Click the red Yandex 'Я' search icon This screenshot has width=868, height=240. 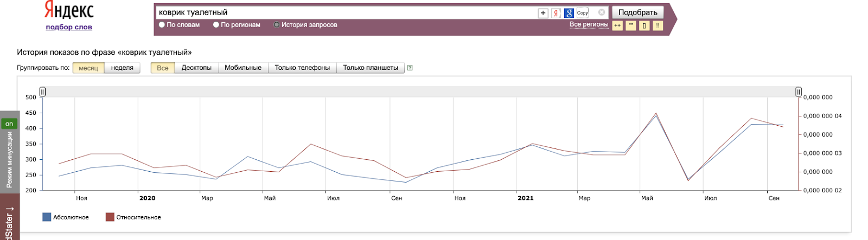click(x=556, y=13)
